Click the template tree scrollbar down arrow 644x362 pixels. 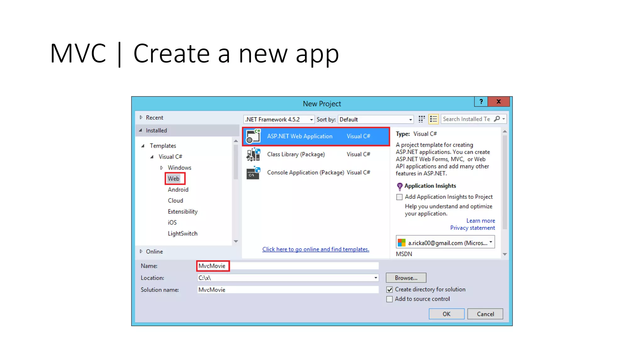pos(236,241)
